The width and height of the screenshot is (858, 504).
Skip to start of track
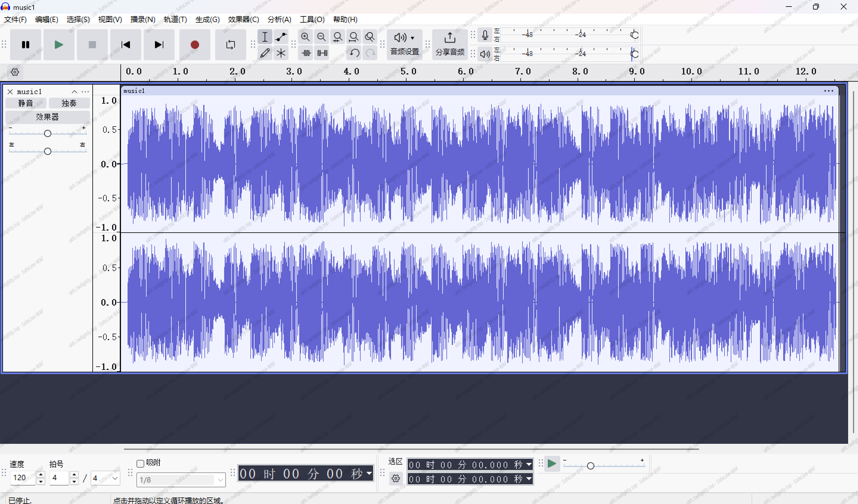click(126, 45)
